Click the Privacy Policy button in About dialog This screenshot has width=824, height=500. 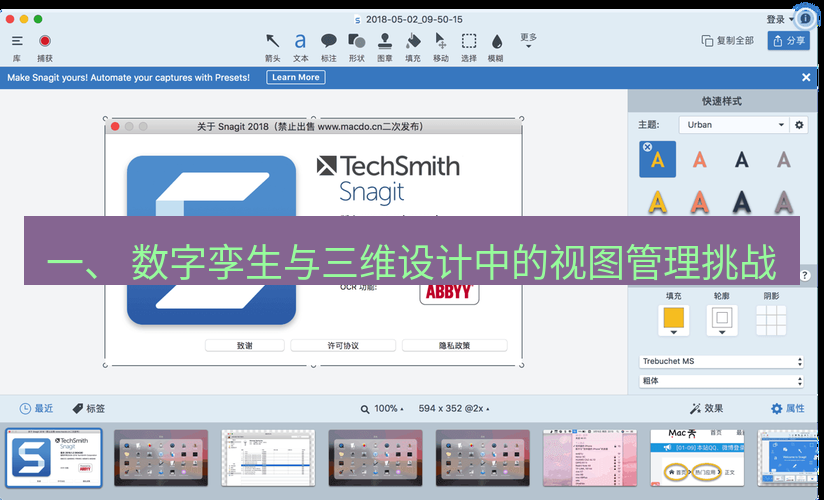coord(455,345)
